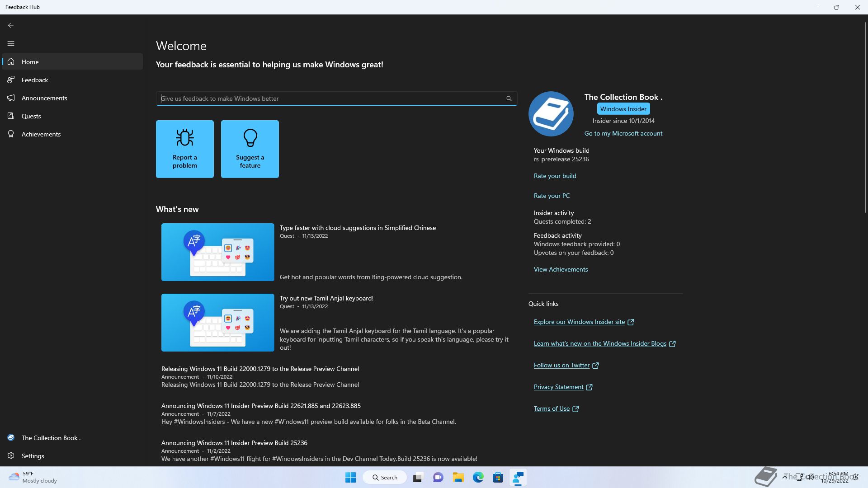This screenshot has width=868, height=488.
Task: Click external-link icon beside Terms of Use
Action: (x=576, y=409)
